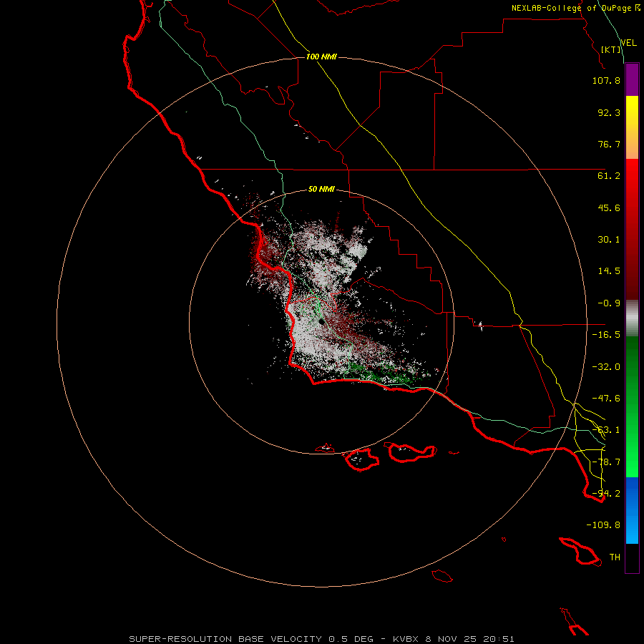Screen dimensions: 644x644
Task: Click the 76.7 velocity scale value
Action: click(609, 144)
